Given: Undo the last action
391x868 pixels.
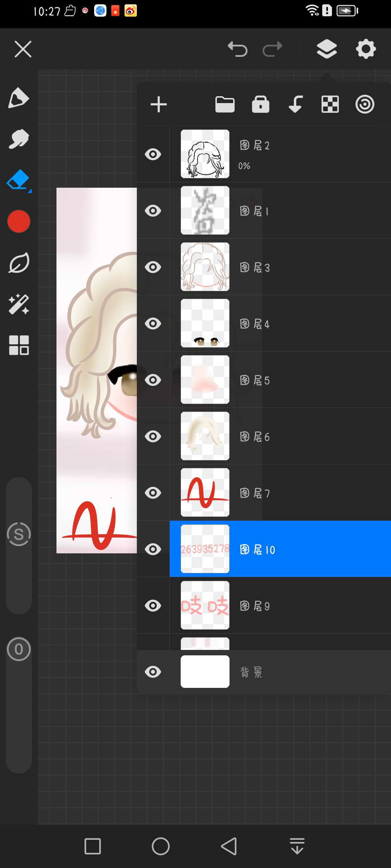Looking at the screenshot, I should 237,49.
